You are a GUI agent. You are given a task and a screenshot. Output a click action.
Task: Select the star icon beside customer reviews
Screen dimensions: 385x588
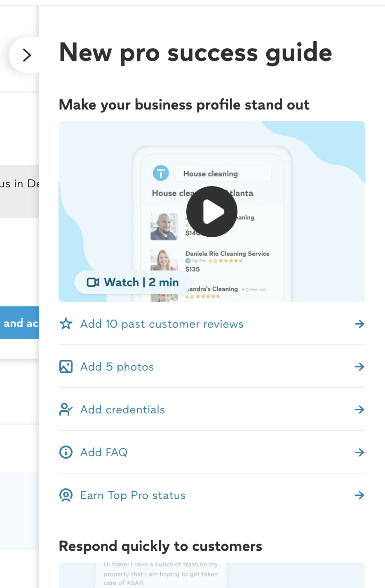tap(66, 324)
